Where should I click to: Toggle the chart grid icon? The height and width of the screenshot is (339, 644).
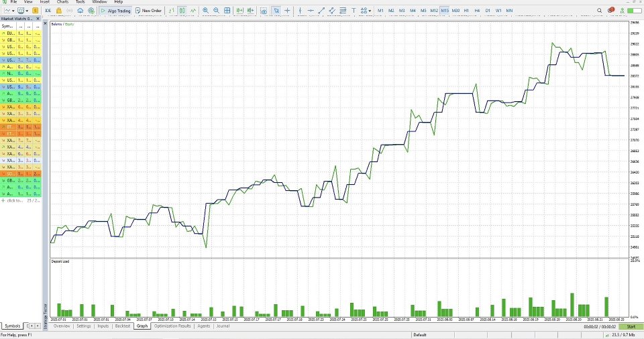click(x=227, y=11)
